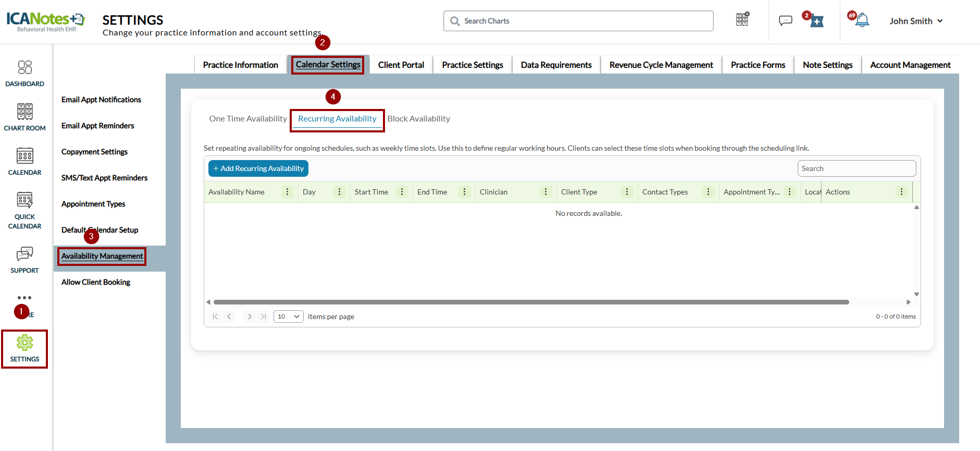Switch to One Time Availability tab

(248, 119)
